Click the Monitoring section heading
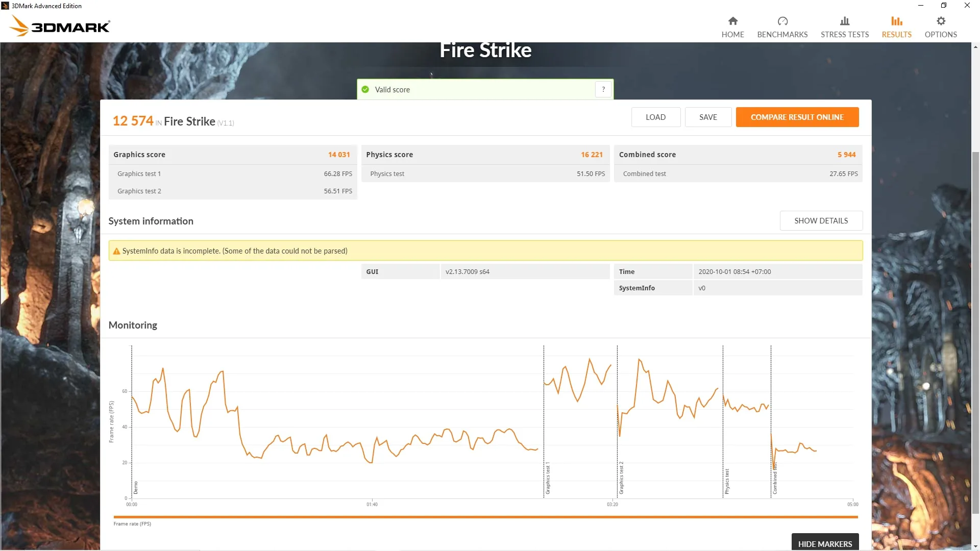980x551 pixels. point(133,325)
